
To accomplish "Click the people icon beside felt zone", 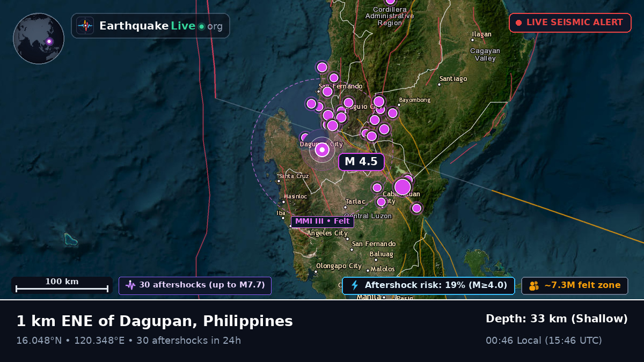I will coord(533,286).
